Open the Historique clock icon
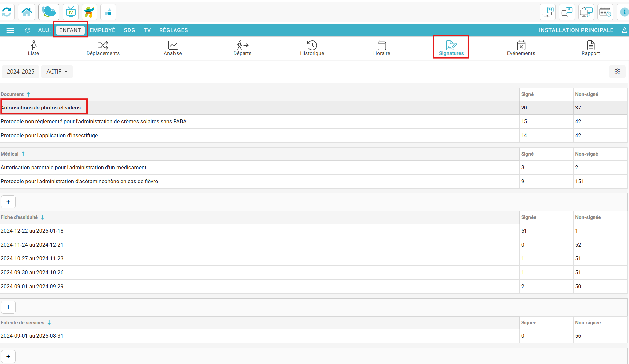 [x=312, y=45]
